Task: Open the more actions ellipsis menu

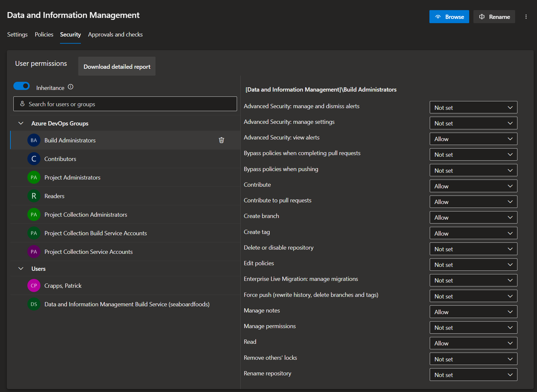Action: (526, 17)
